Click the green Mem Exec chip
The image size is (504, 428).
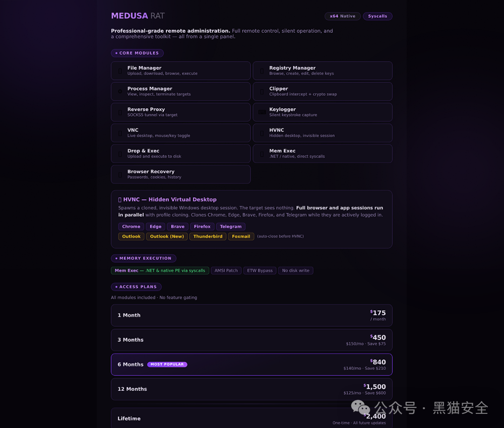coord(160,271)
